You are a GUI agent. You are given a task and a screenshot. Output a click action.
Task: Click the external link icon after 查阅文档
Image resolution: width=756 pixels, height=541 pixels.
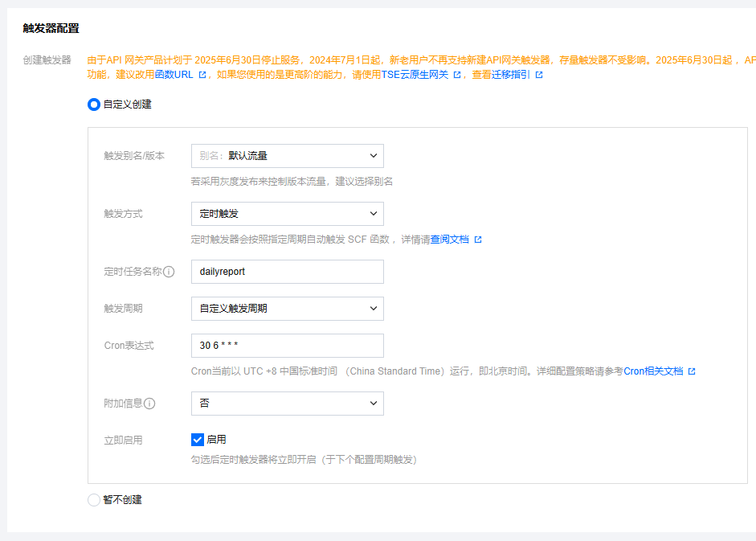coord(478,239)
